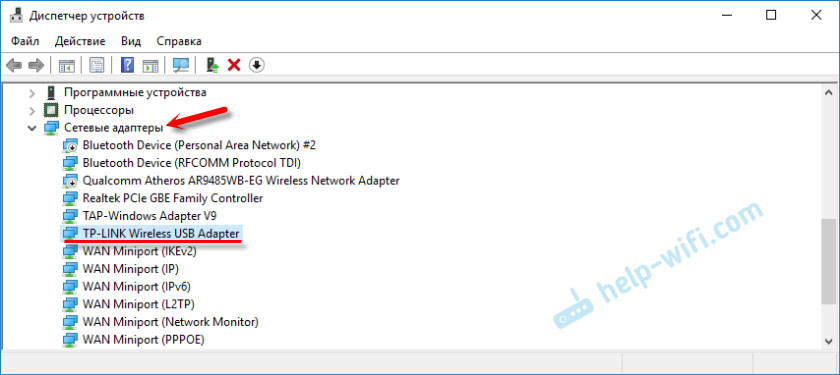Click the Программные устройства device icon
Viewport: 840px width, 375px height.
pyautogui.click(x=51, y=93)
